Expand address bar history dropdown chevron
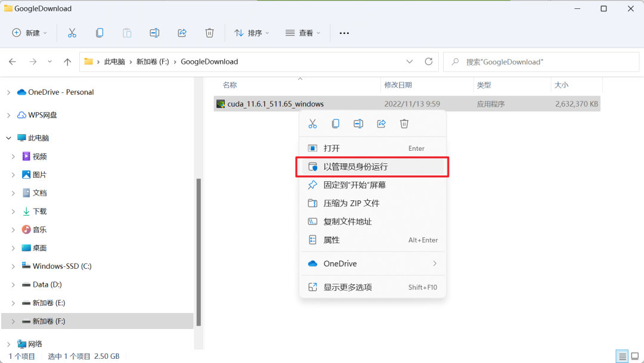 tap(409, 61)
